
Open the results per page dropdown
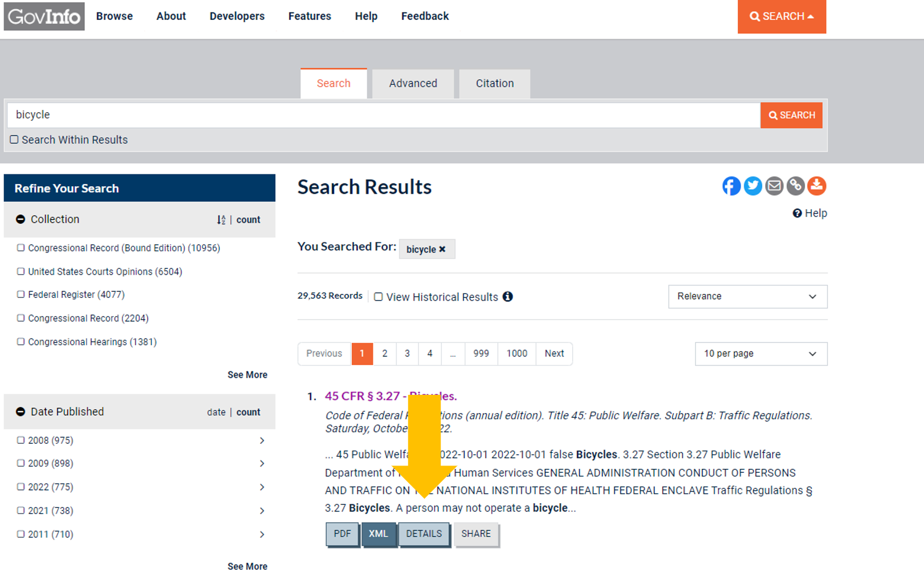click(761, 354)
